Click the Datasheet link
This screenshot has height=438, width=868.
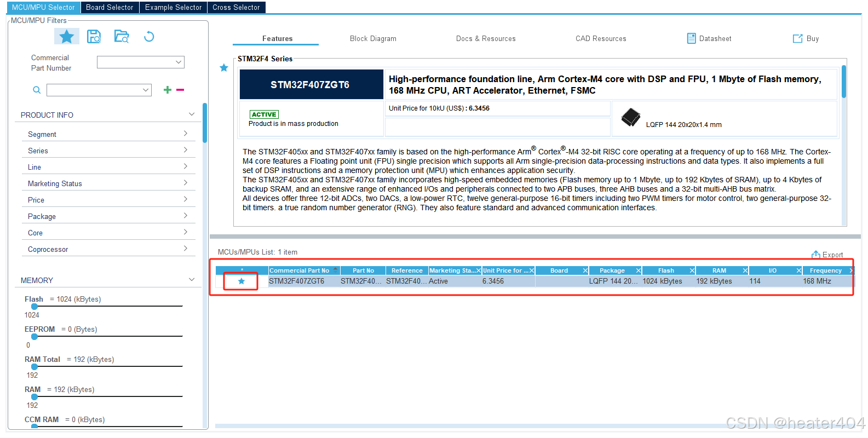(715, 38)
